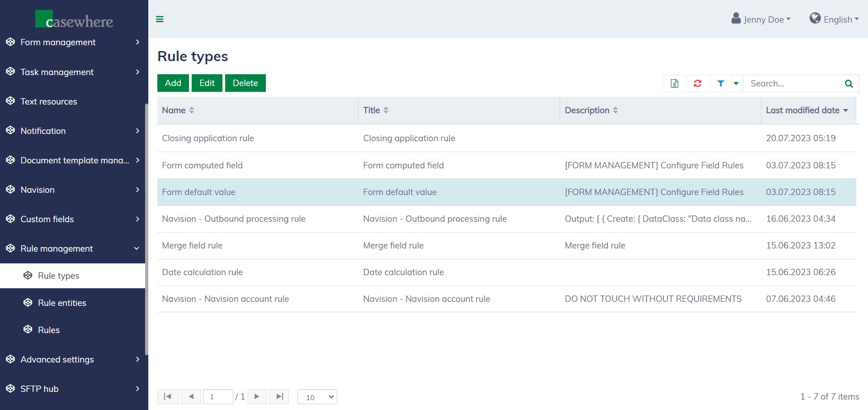Screen dimensions: 868x410
Task: Export table to Excel icon
Action: pos(674,83)
